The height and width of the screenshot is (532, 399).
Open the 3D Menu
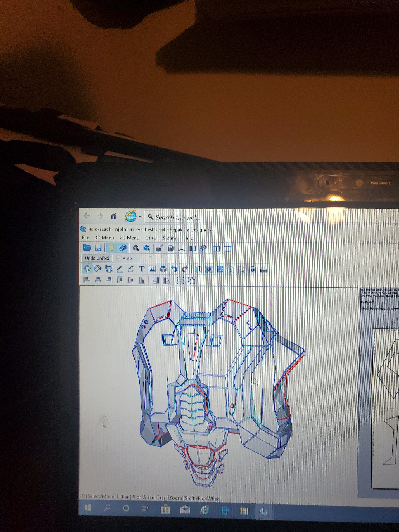[x=104, y=238]
